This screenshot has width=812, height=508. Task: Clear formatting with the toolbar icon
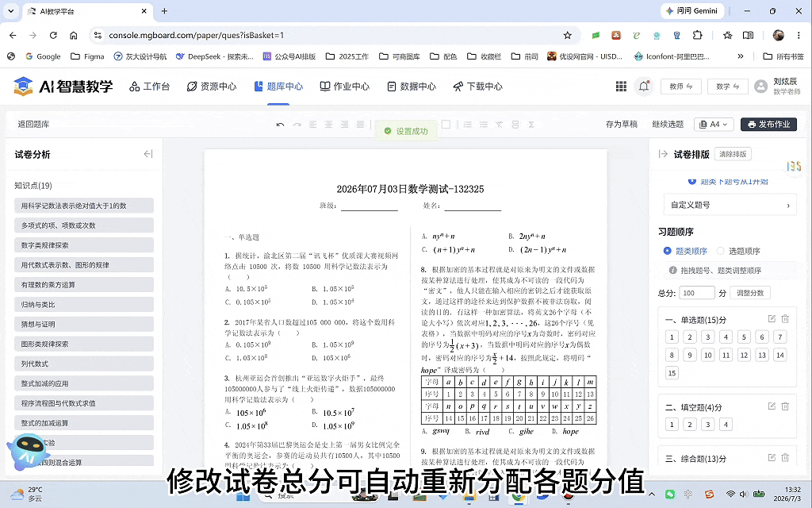500,125
